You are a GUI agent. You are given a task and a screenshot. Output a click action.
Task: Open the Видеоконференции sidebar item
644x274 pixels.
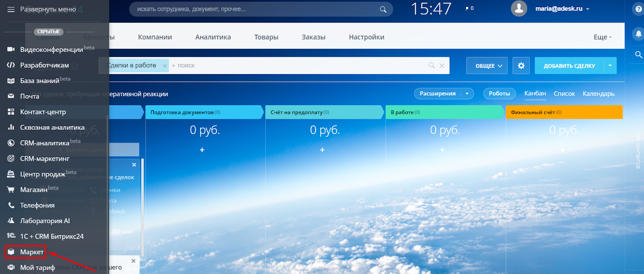[51, 49]
